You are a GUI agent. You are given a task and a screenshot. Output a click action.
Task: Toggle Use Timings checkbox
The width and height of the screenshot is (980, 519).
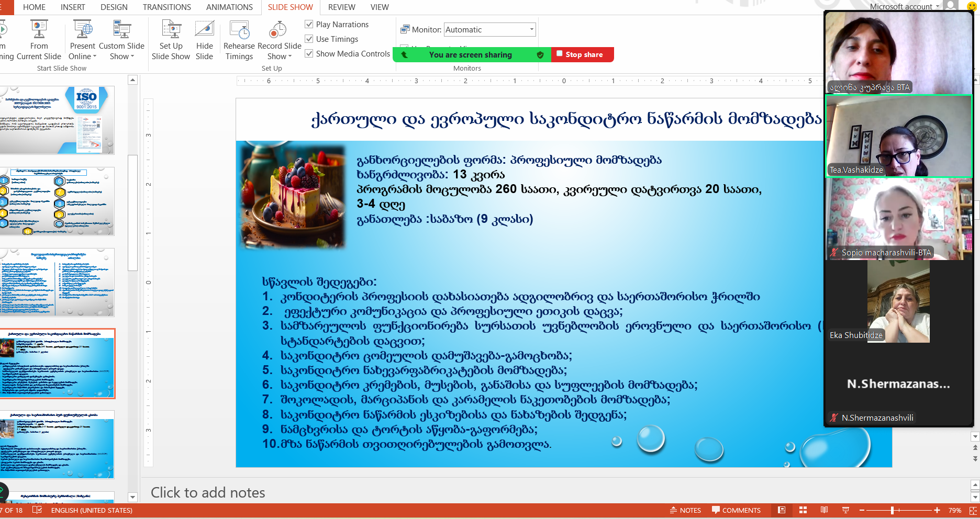coord(309,39)
